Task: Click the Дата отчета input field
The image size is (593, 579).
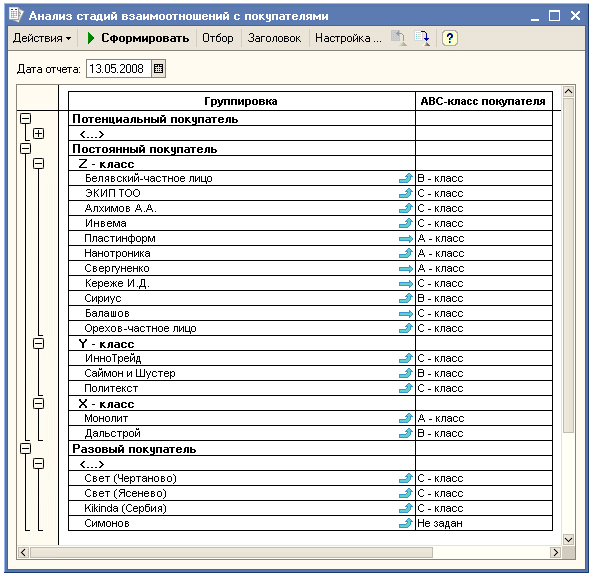Action: tap(118, 69)
